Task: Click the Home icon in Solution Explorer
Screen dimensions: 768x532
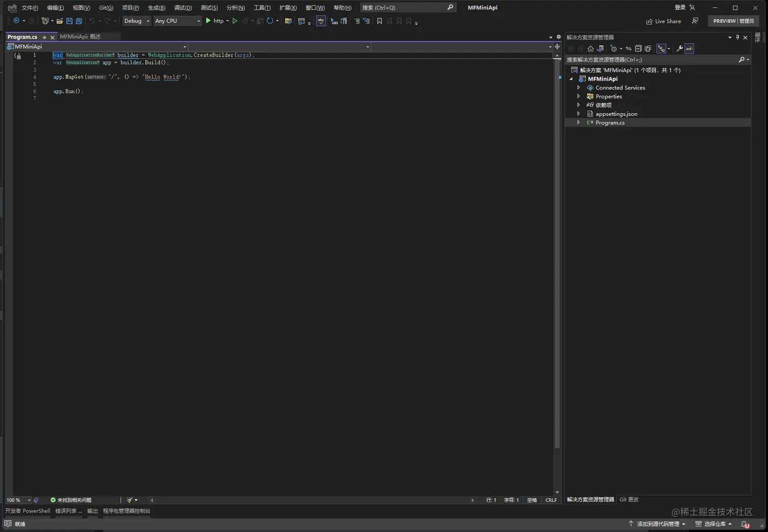Action: click(x=590, y=49)
